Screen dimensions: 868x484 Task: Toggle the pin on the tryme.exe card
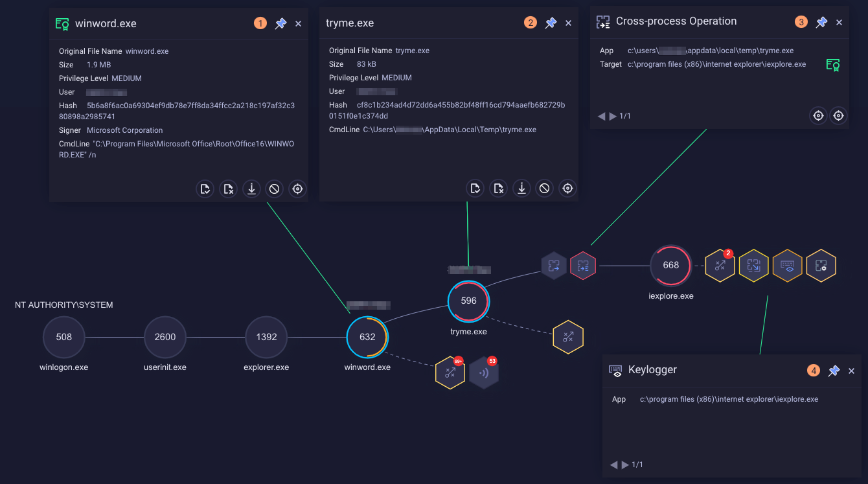pos(551,23)
